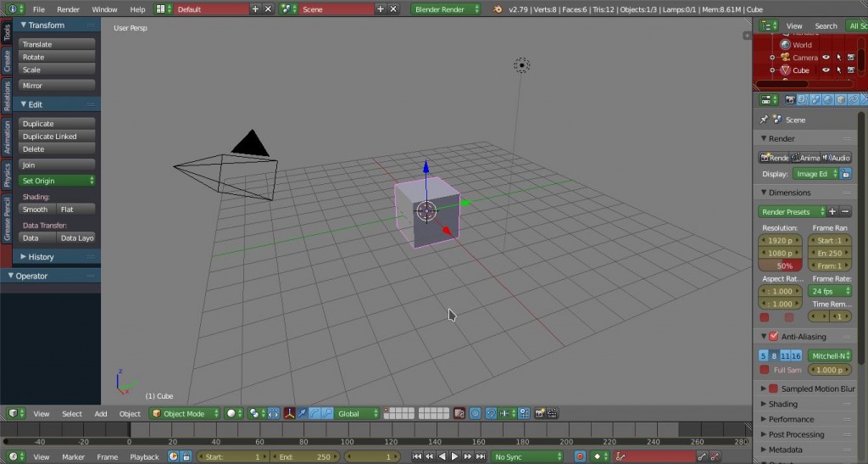Open the No Sync dropdown
The image size is (868, 464).
[527, 456]
